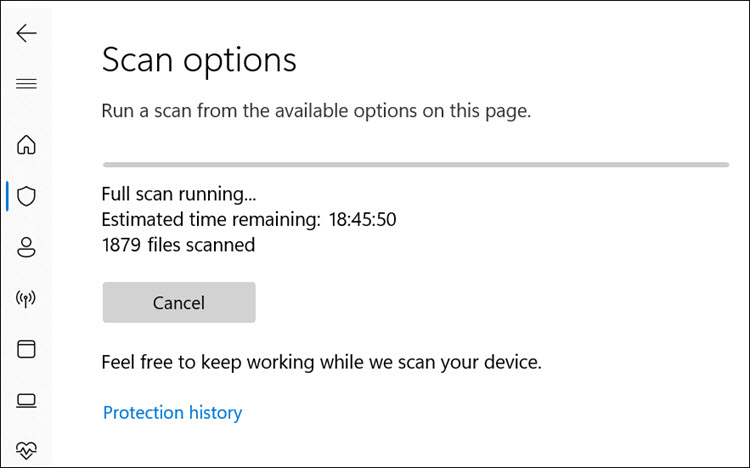This screenshot has height=468, width=750.
Task: Open App & browser control icon
Action: point(26,349)
